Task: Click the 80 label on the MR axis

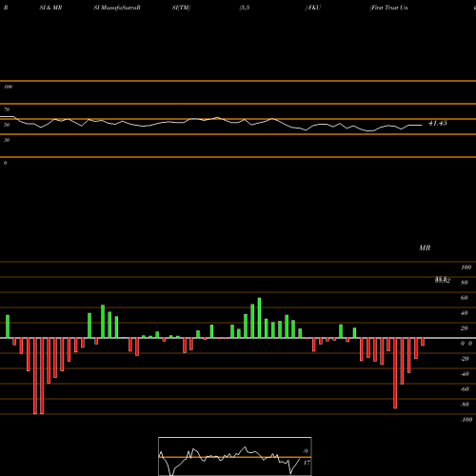Action: pos(465,283)
